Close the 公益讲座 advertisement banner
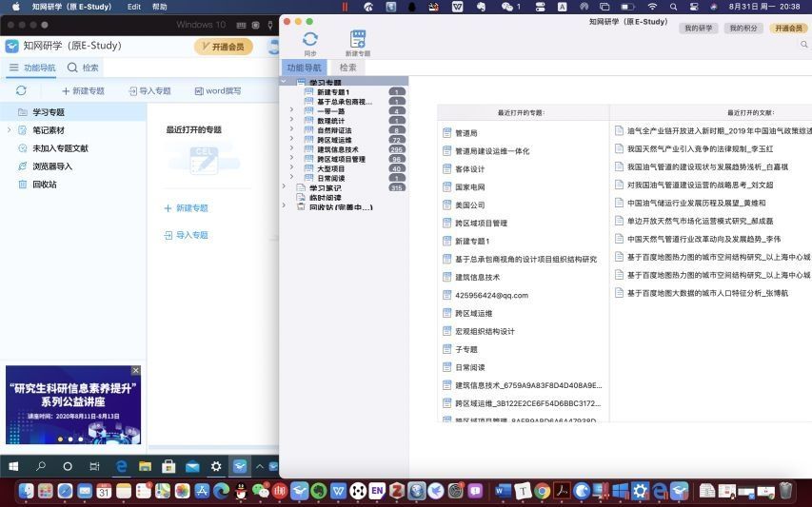 click(136, 370)
